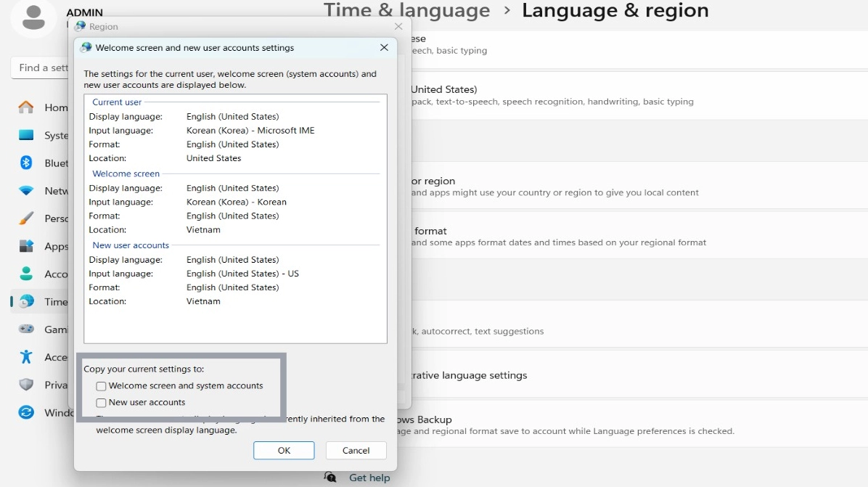Click the Privacy shield icon
The height and width of the screenshot is (487, 868).
(26, 385)
